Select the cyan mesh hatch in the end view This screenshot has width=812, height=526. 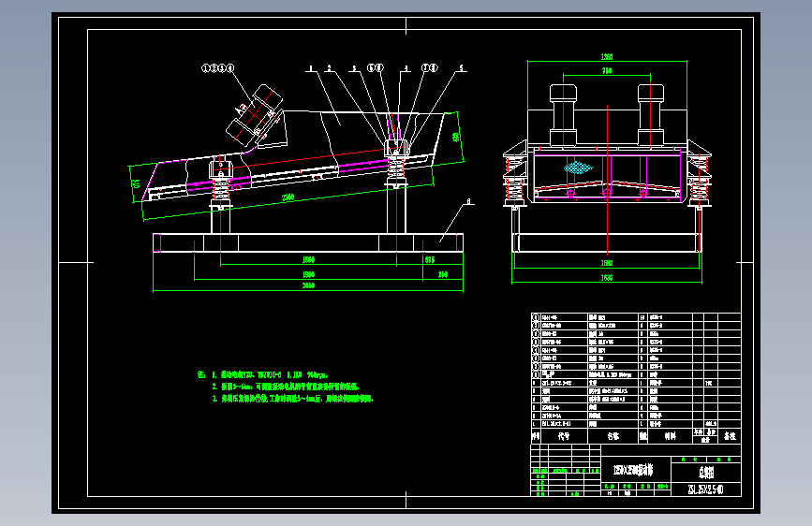coord(578,168)
